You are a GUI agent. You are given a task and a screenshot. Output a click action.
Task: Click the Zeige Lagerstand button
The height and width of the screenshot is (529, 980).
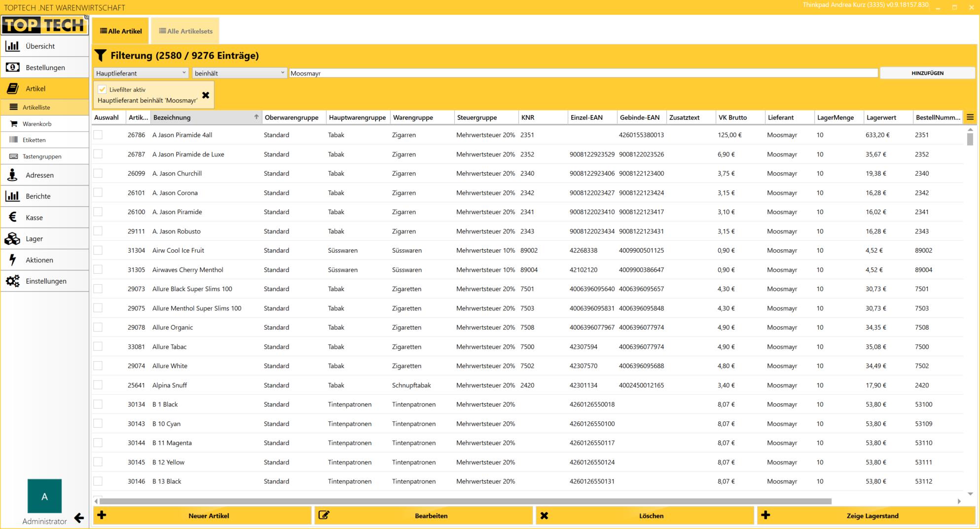tap(866, 516)
